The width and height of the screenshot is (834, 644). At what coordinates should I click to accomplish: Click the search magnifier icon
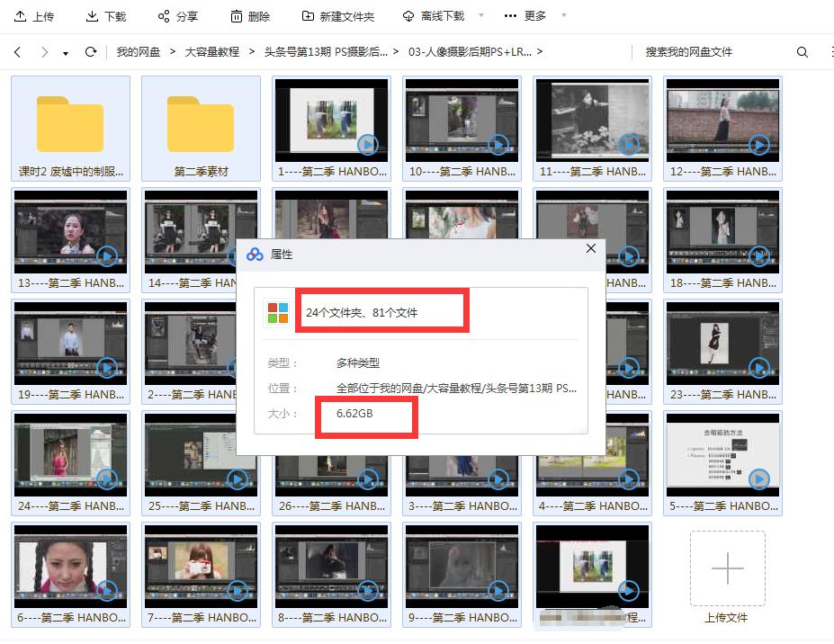[x=802, y=52]
